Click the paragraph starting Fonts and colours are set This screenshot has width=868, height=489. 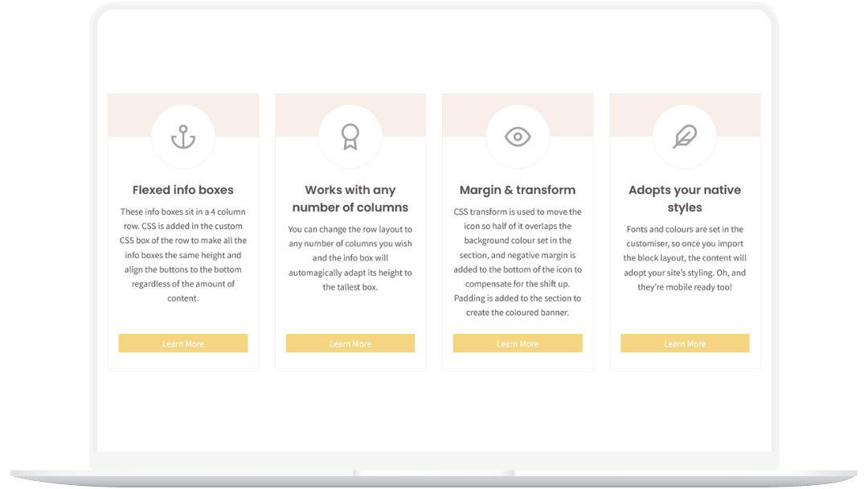click(x=685, y=258)
